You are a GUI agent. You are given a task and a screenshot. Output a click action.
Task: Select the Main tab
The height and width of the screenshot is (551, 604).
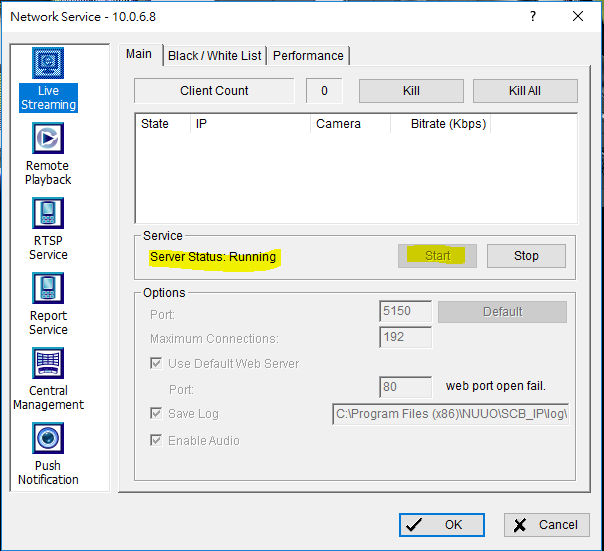pos(139,54)
